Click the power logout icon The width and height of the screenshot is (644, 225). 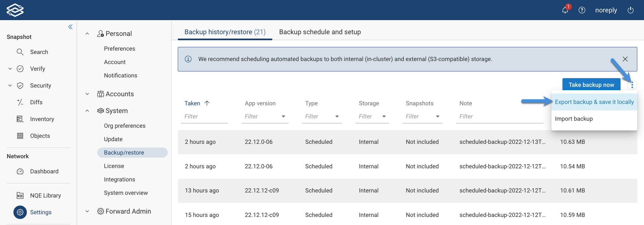pos(631,10)
